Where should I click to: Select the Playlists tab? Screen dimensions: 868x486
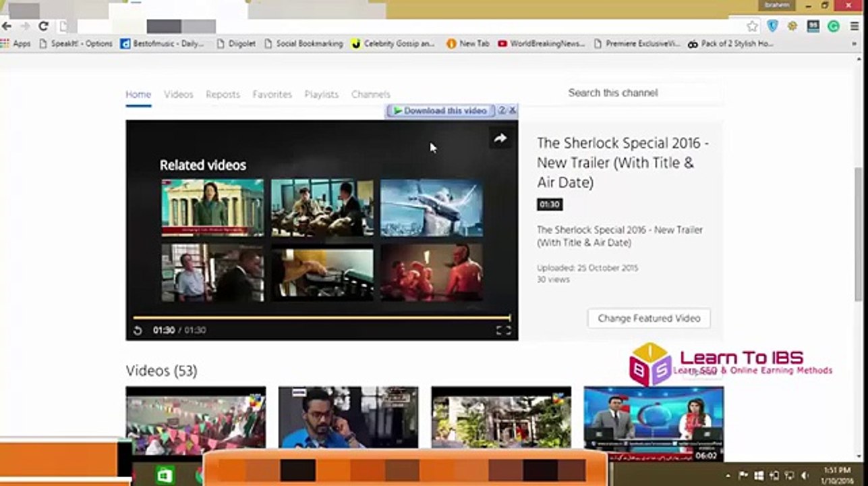(x=322, y=94)
